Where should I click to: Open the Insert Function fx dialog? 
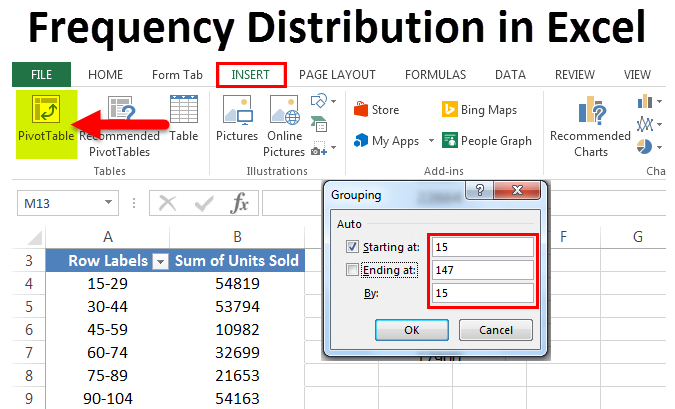239,203
